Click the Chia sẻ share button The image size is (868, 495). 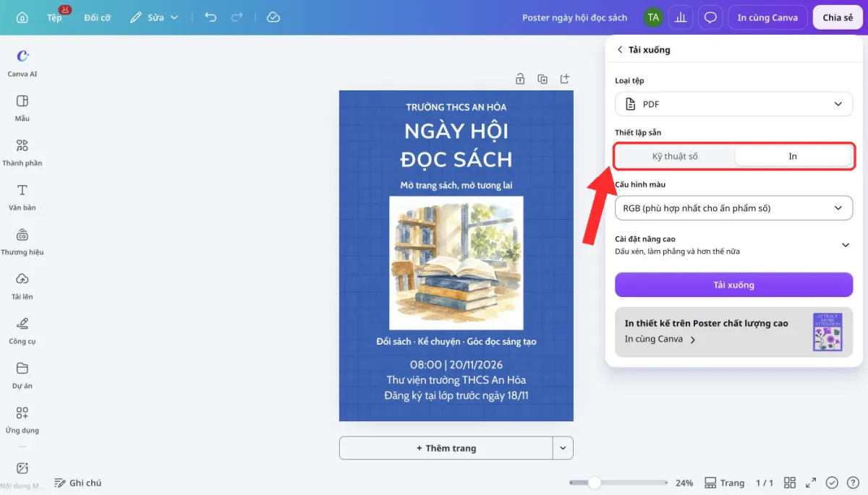coord(838,17)
